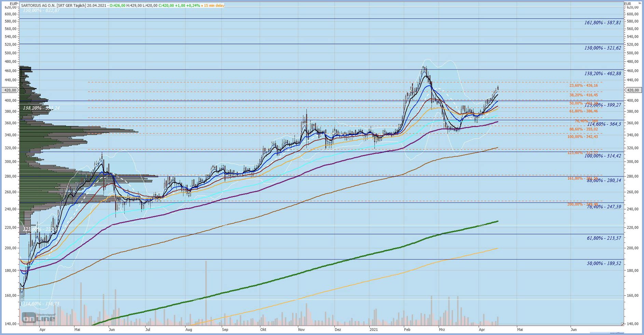Select Fibonacci label 123,60% - 399,27
Image resolution: width=644 pixels, height=335 pixels.
603,105
